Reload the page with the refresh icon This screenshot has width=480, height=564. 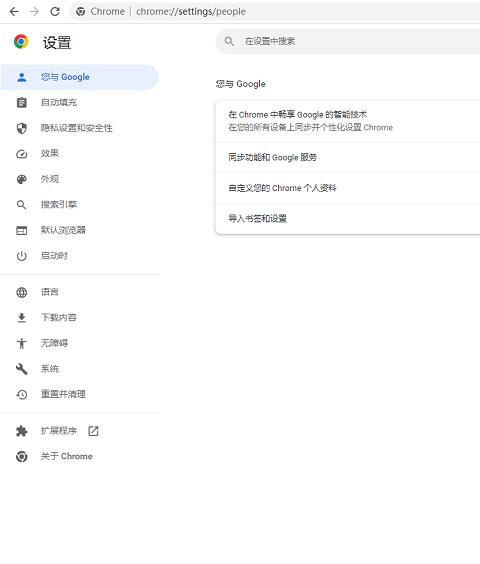[x=55, y=12]
